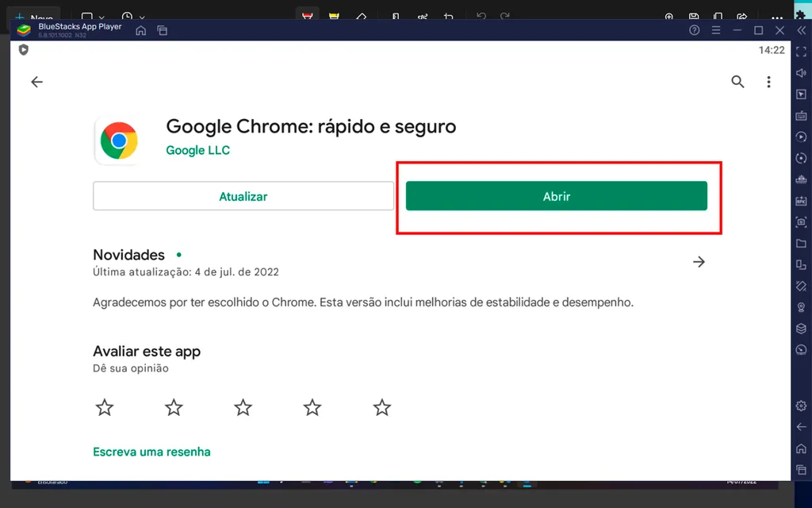Click the rotate screen icon

click(x=801, y=264)
